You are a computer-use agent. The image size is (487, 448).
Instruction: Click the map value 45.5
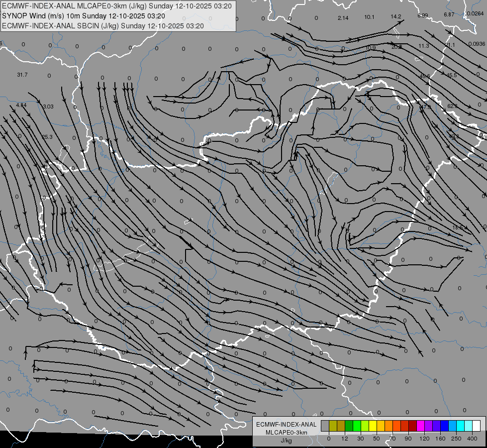[452, 75]
